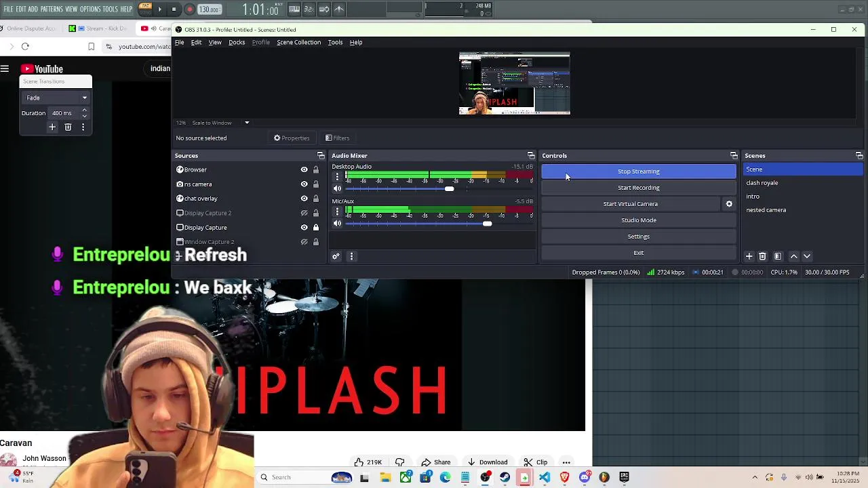Toggle visibility of ns camera source
The height and width of the screenshot is (488, 868).
point(304,184)
